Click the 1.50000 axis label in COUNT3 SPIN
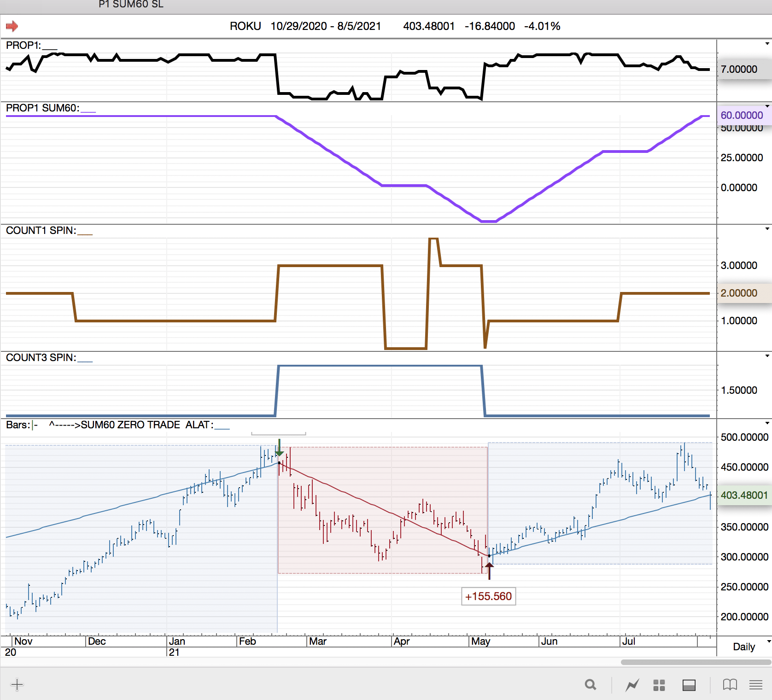 (x=739, y=390)
